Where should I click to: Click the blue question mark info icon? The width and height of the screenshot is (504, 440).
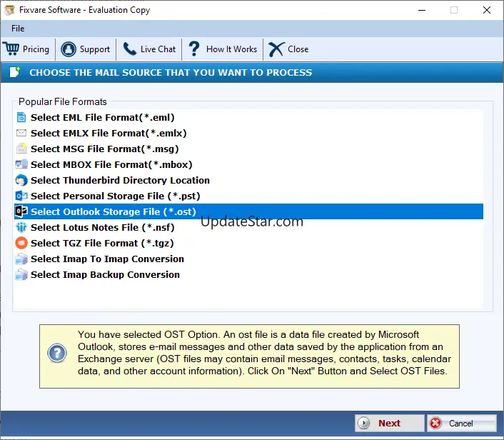click(x=57, y=354)
